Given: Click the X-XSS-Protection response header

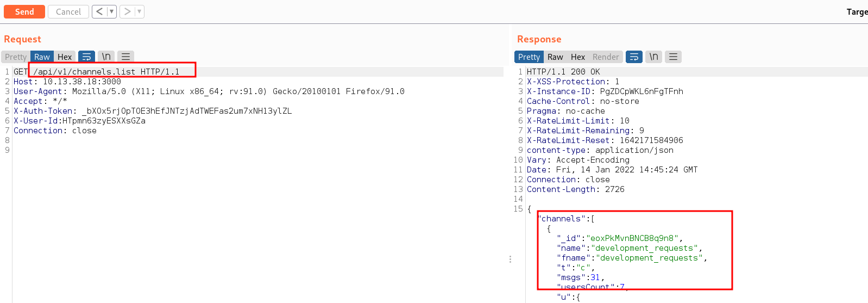Looking at the screenshot, I should [x=573, y=82].
